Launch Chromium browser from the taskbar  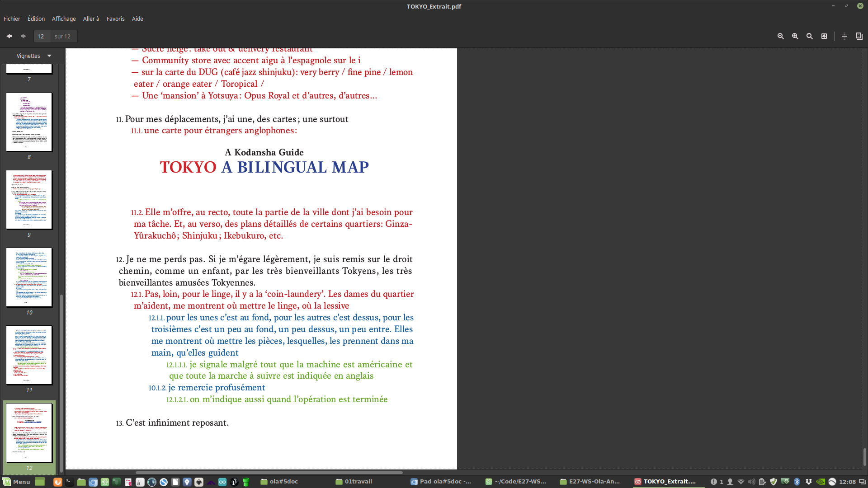tap(93, 482)
